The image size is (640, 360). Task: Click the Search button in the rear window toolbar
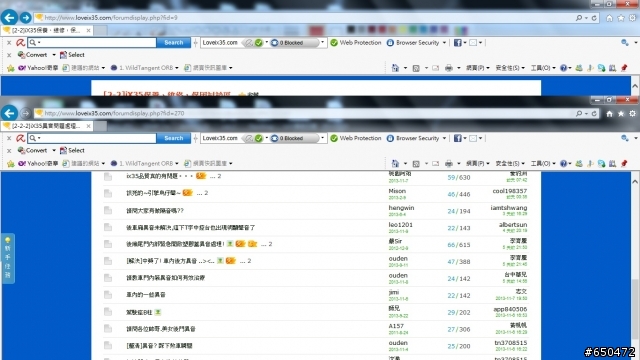click(x=173, y=42)
